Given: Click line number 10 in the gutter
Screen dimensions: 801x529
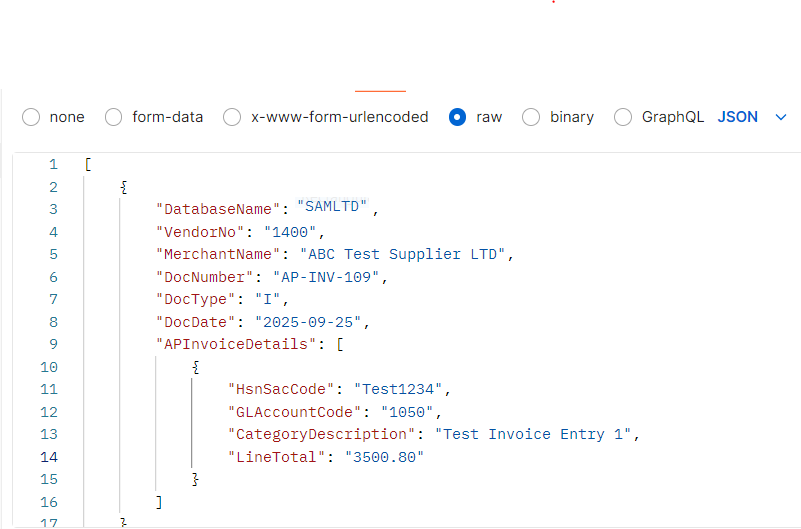Looking at the screenshot, I should click(49, 367).
